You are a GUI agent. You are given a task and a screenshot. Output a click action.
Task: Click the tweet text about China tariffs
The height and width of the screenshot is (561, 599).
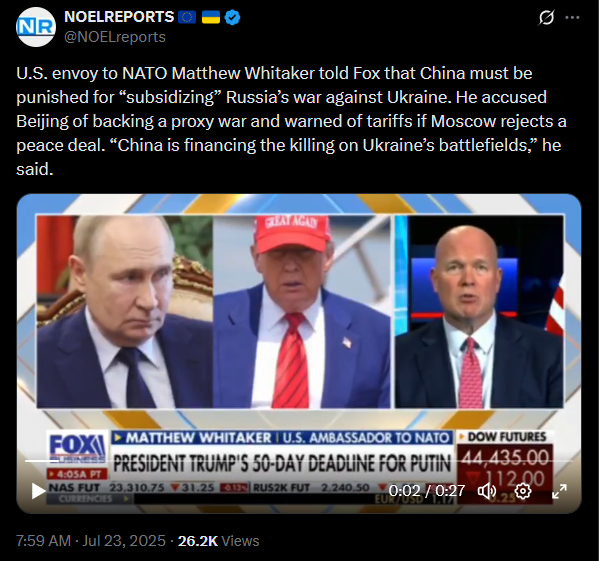[291, 121]
